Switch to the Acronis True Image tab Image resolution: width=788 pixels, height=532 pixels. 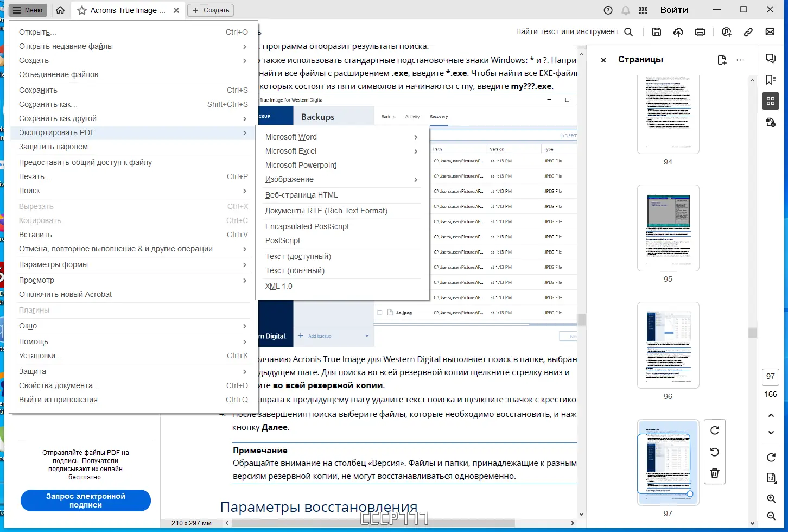tap(129, 10)
